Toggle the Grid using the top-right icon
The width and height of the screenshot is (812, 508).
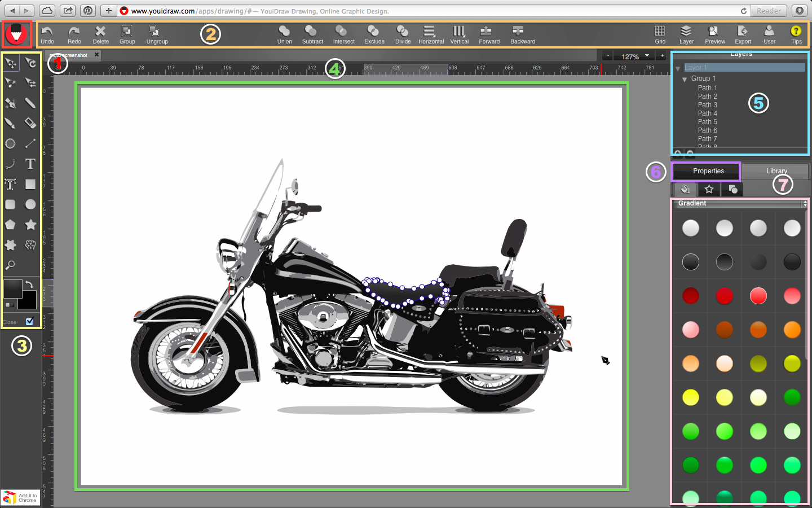(x=660, y=34)
